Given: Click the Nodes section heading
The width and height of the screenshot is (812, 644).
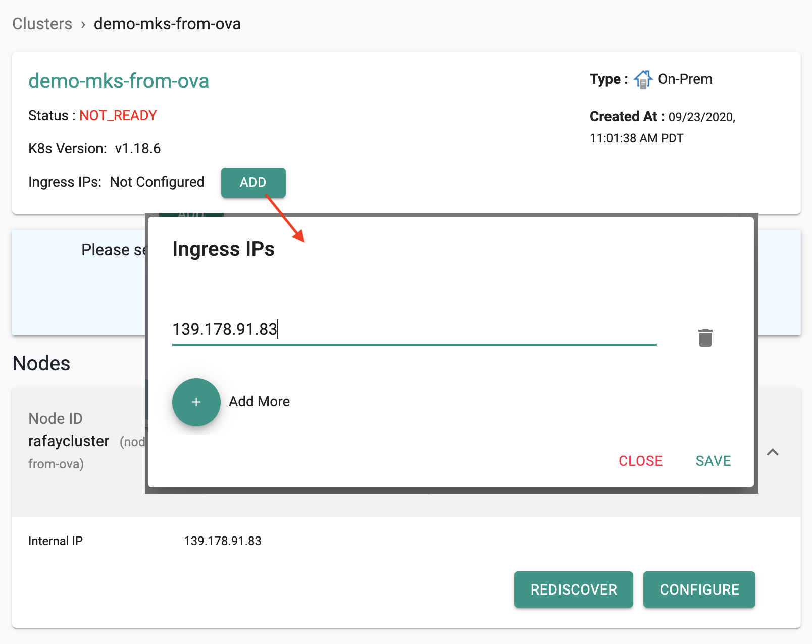Looking at the screenshot, I should coord(41,363).
